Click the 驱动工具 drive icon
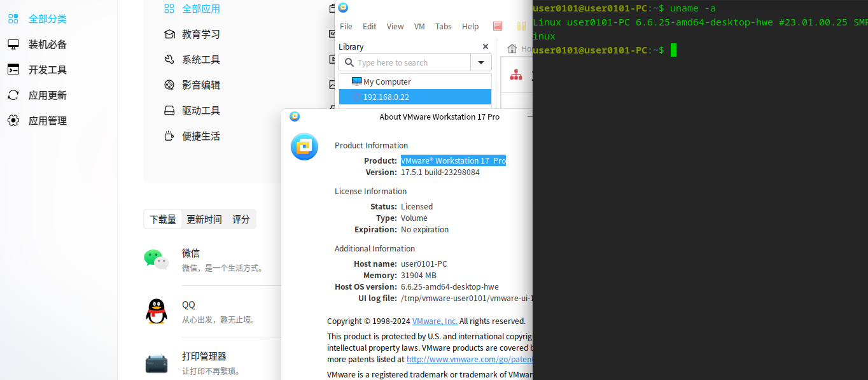868x380 pixels. tap(169, 111)
